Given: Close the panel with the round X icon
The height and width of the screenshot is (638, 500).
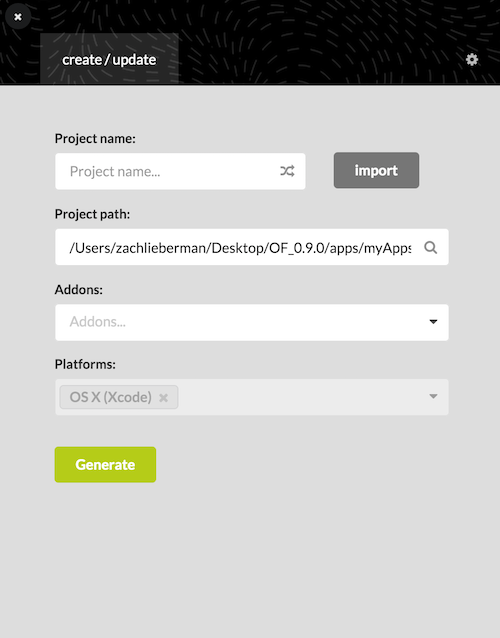Looking at the screenshot, I should coord(18,17).
